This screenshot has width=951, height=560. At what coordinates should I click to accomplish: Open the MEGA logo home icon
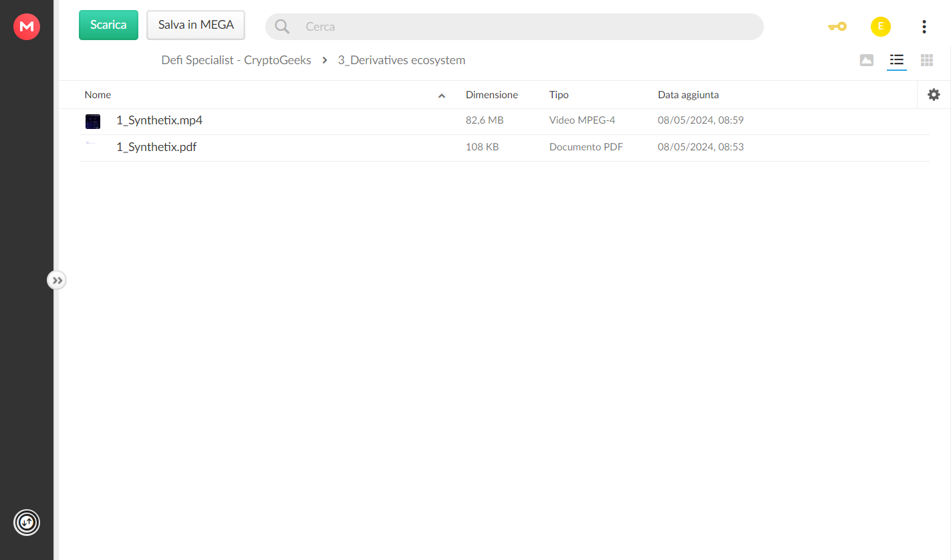[x=27, y=27]
